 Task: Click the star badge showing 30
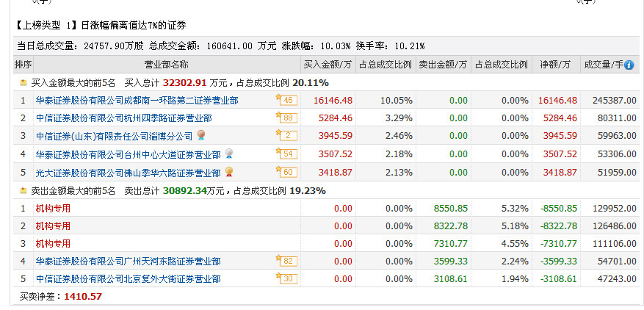click(286, 278)
